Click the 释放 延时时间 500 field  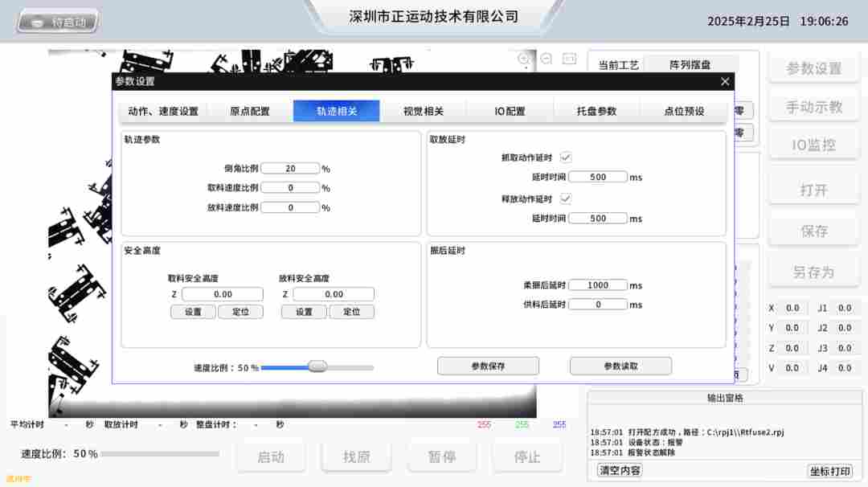(x=598, y=219)
